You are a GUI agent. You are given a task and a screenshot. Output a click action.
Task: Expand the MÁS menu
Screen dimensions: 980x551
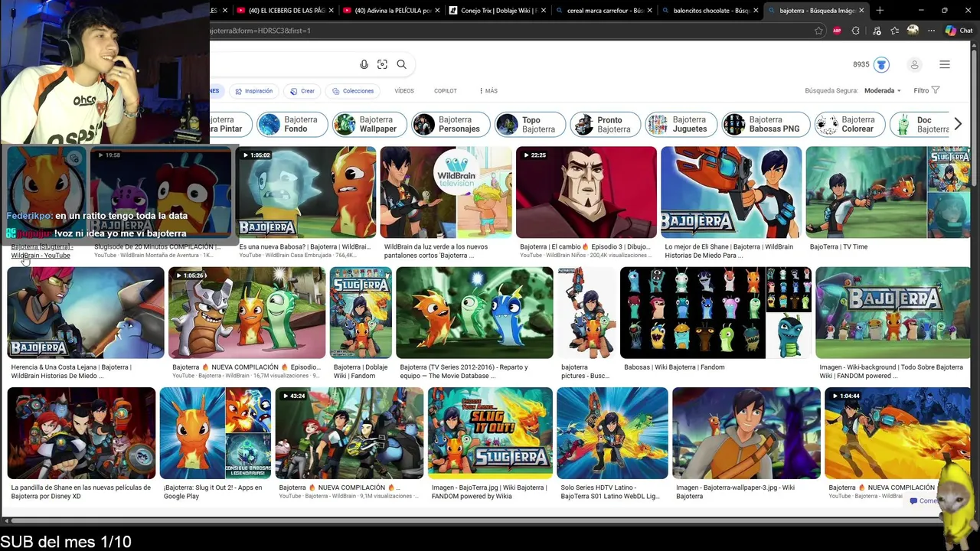coord(488,91)
